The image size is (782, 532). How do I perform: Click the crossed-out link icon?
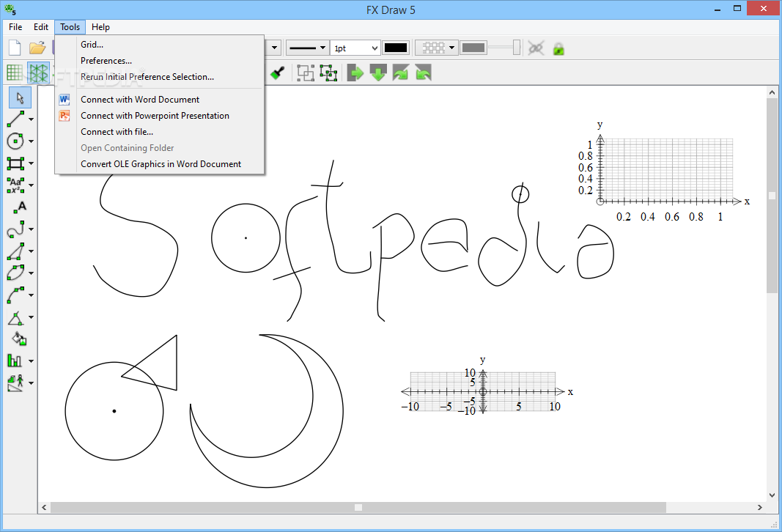536,48
